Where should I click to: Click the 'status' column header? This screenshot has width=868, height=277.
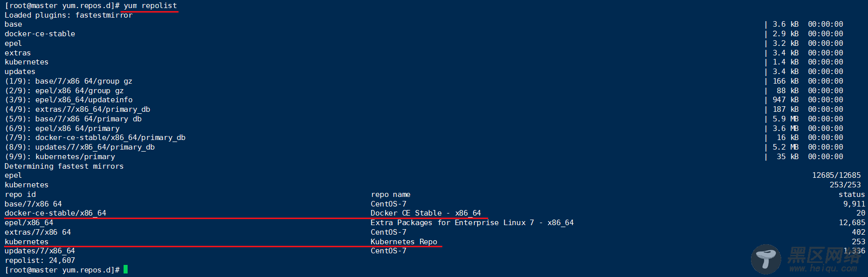[851, 194]
